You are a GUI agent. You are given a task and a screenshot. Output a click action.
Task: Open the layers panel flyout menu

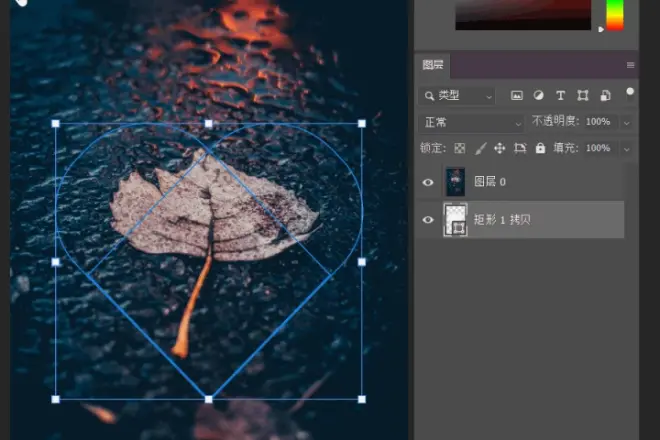(631, 65)
